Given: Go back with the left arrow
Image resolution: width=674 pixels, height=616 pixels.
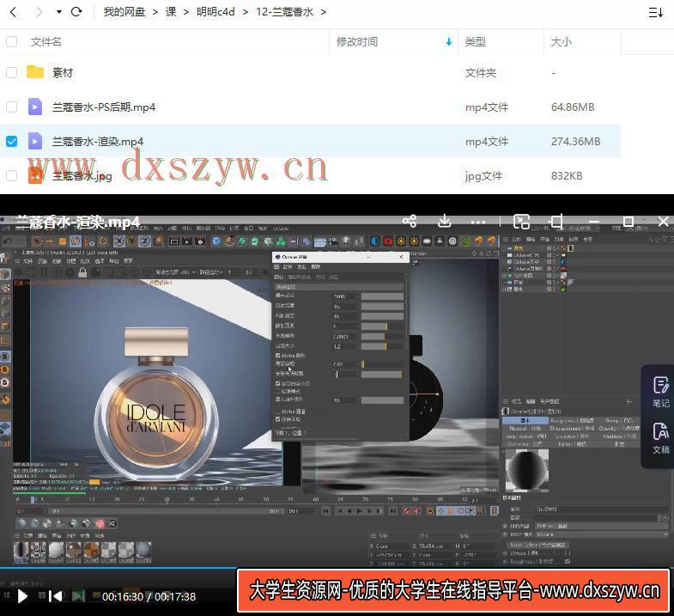Looking at the screenshot, I should (x=14, y=12).
